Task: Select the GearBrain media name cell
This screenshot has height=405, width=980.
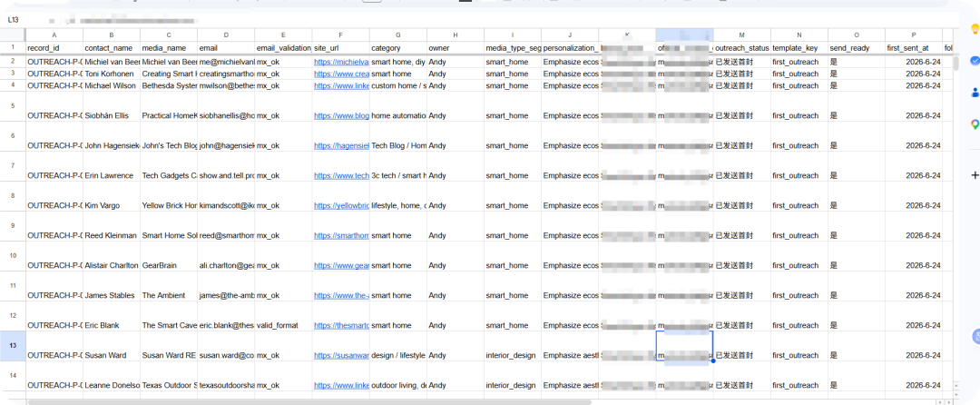Action: (x=169, y=257)
